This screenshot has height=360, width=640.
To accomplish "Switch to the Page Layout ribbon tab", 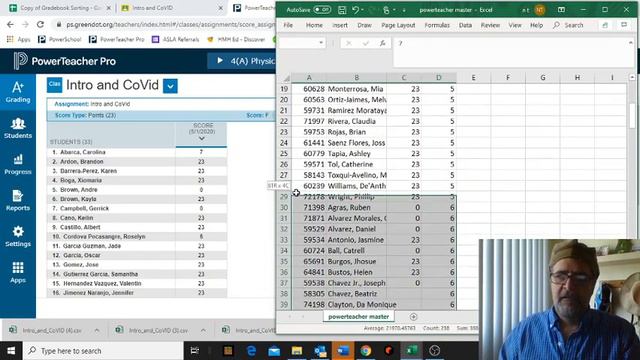I will click(x=398, y=25).
